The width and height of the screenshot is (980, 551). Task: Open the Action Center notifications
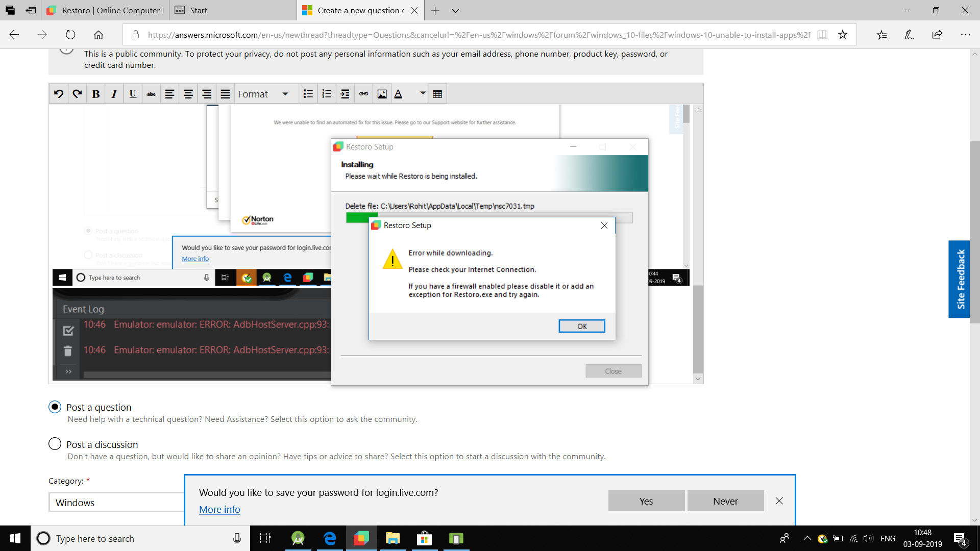pos(960,538)
